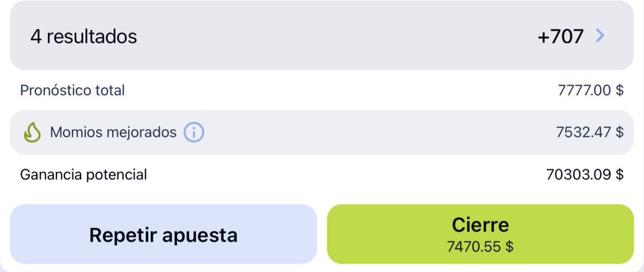Click the 7470.55 $ cash out amount

[480, 247]
